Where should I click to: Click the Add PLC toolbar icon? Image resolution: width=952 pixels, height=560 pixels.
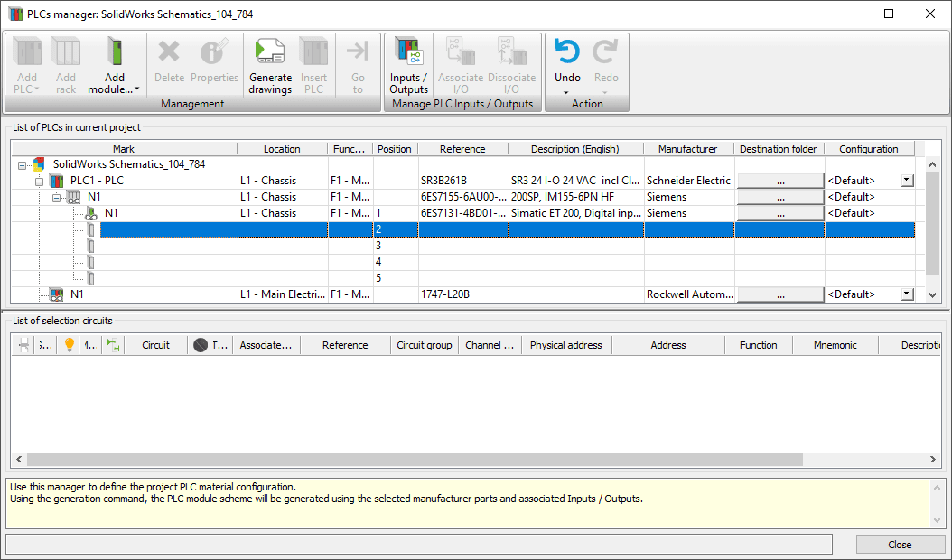click(x=27, y=52)
